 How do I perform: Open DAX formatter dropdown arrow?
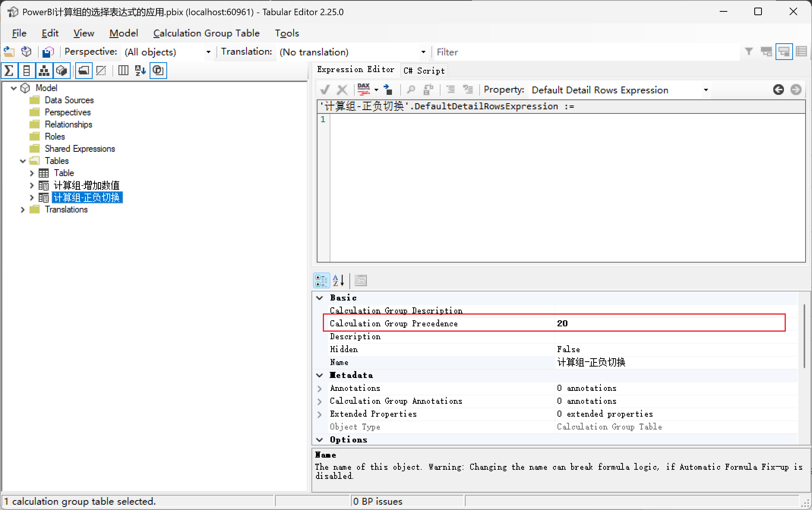376,90
